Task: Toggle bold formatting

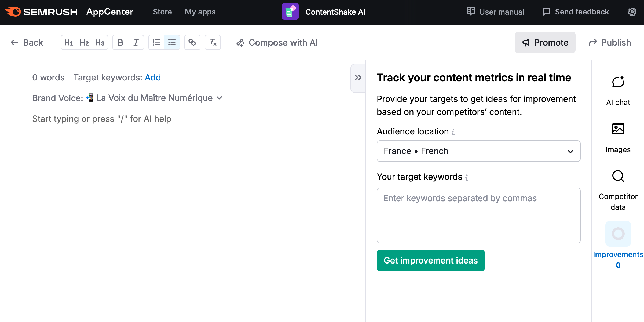Action: coord(120,42)
